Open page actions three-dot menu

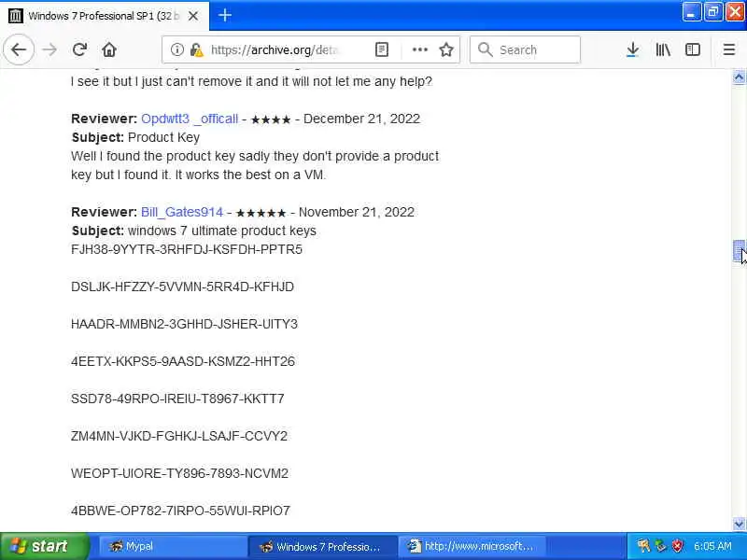[x=419, y=49]
